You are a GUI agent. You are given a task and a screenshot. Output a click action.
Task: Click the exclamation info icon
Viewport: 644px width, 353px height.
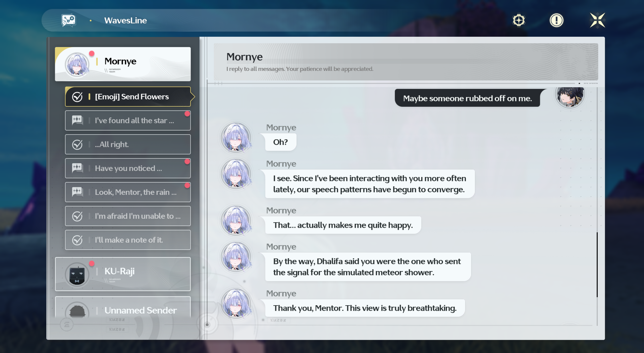tap(556, 20)
